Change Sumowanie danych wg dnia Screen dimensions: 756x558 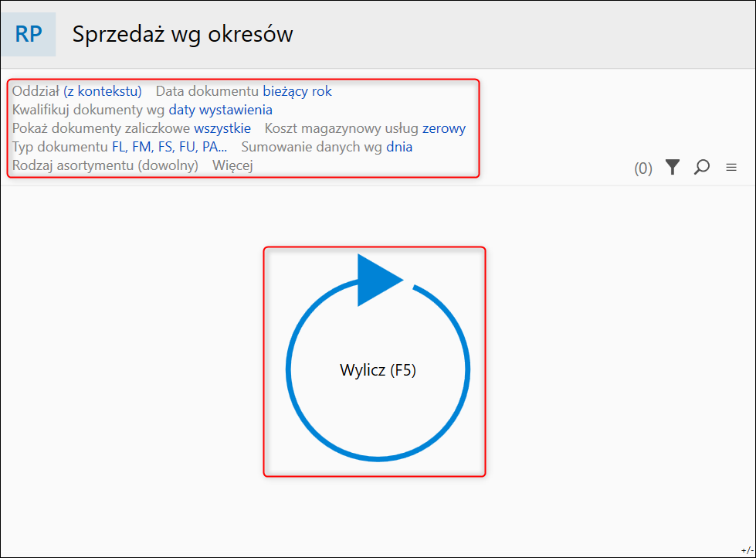tap(399, 147)
